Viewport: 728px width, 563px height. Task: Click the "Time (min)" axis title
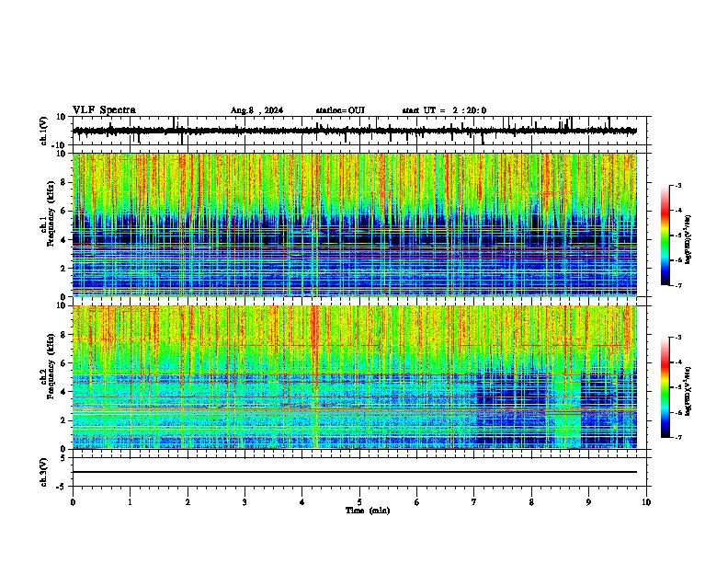point(368,511)
